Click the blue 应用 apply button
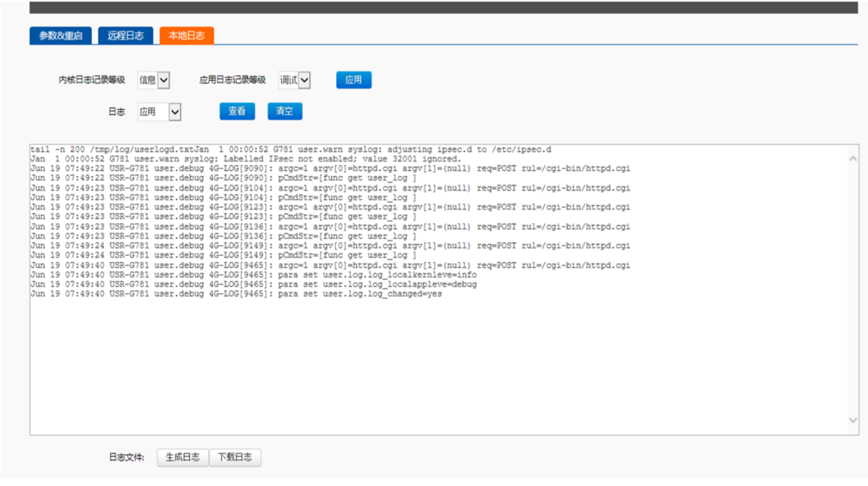868x486 pixels. (x=353, y=80)
